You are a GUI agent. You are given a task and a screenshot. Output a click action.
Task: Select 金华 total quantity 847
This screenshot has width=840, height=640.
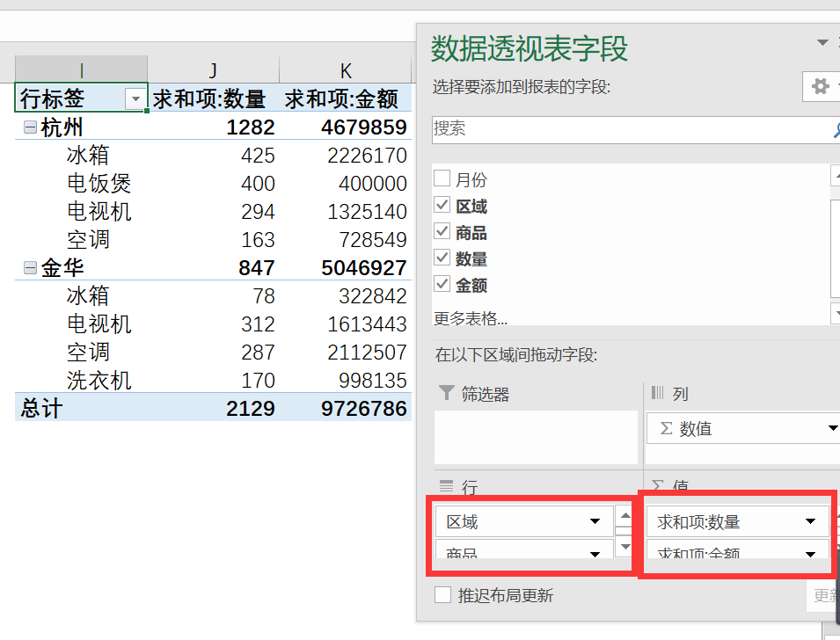pos(257,268)
